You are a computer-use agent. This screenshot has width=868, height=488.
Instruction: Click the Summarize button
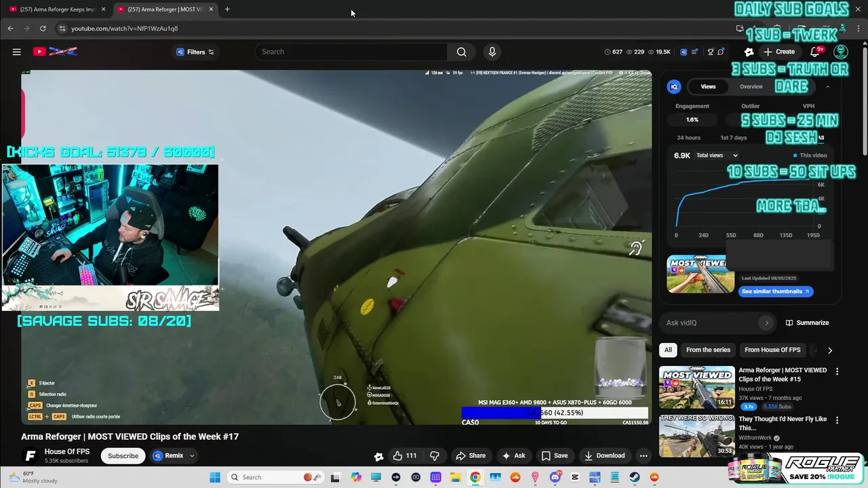tap(807, 323)
